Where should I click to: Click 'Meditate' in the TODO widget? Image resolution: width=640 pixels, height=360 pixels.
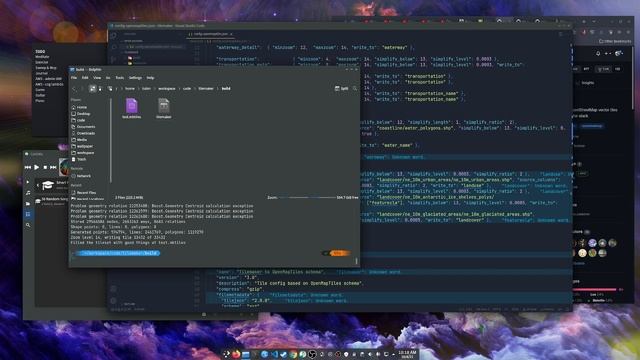click(x=42, y=57)
